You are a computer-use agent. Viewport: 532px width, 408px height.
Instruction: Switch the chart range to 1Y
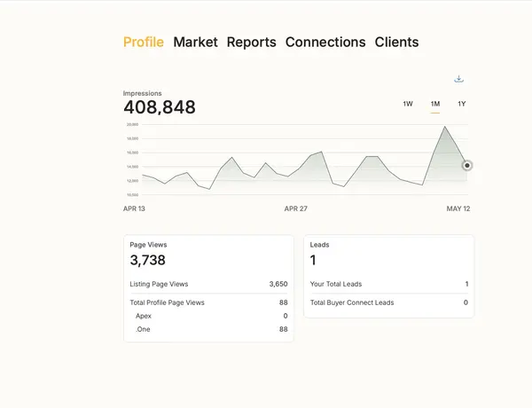[x=462, y=104]
